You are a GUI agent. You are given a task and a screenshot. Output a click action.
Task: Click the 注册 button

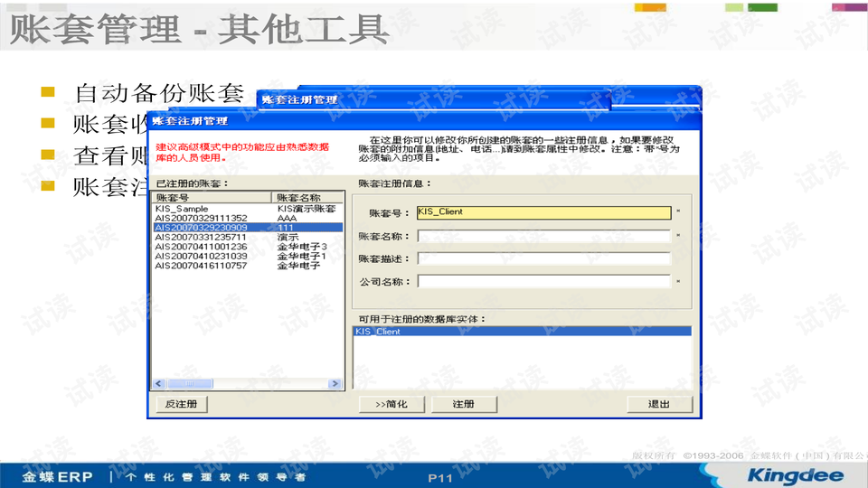463,404
